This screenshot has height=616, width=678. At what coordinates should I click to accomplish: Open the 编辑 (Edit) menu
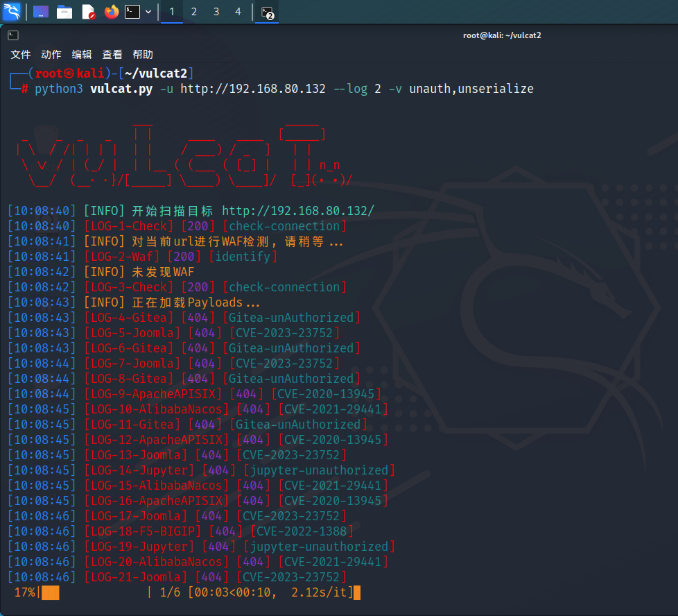point(82,54)
